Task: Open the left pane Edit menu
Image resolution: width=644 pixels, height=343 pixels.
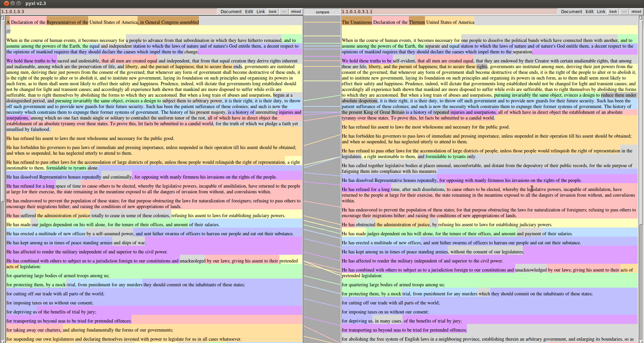Action: click(249, 12)
